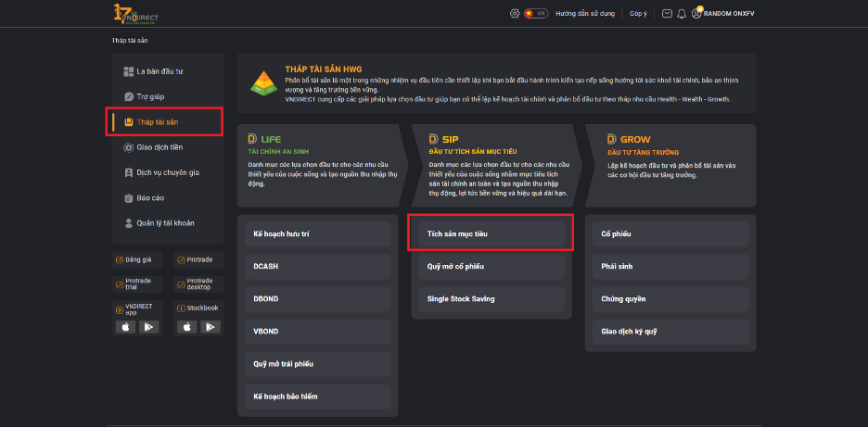Image resolution: width=868 pixels, height=428 pixels.
Task: Download Stockbook from Google Play
Action: click(x=211, y=327)
